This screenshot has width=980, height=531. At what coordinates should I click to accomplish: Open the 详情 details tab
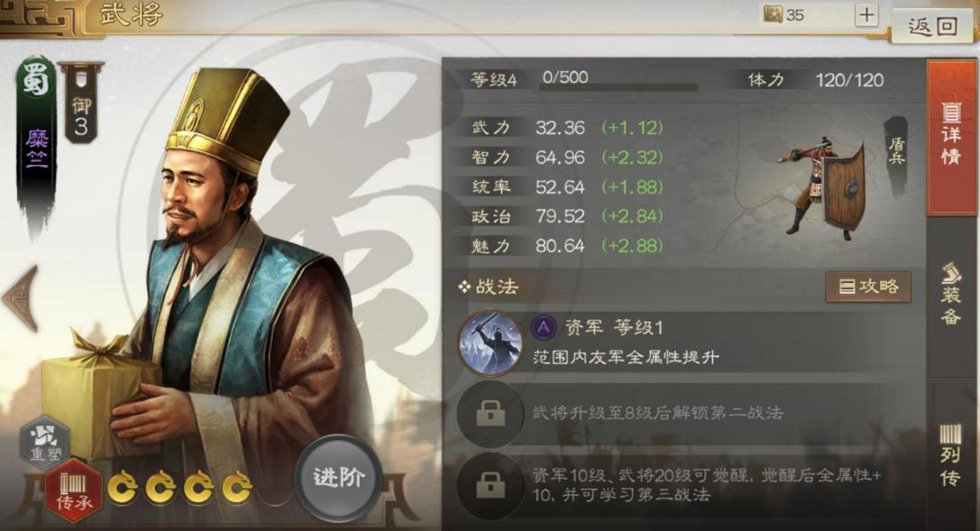tap(951, 137)
